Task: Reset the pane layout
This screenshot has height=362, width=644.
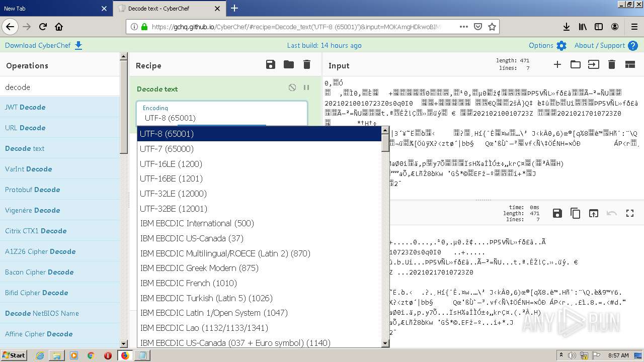Action: click(630, 64)
